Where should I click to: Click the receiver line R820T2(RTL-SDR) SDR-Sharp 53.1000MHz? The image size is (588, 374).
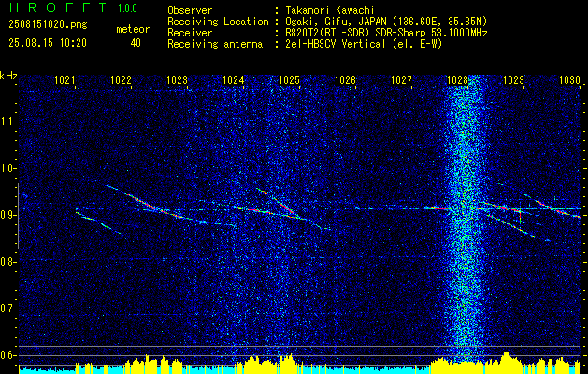click(x=387, y=33)
